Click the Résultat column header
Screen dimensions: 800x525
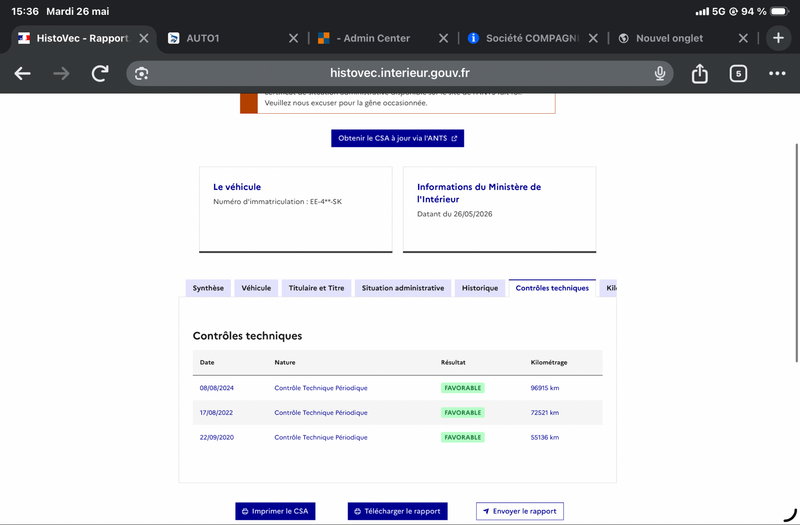click(453, 362)
